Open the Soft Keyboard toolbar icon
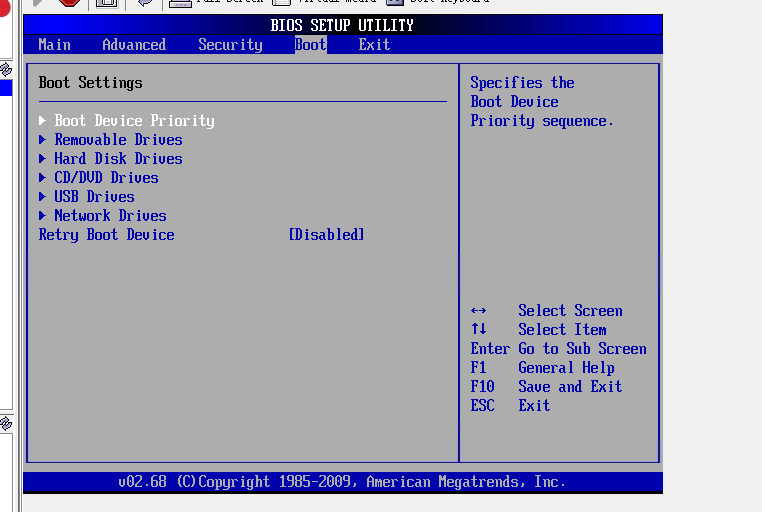Image resolution: width=762 pixels, height=512 pixels. click(x=395, y=3)
